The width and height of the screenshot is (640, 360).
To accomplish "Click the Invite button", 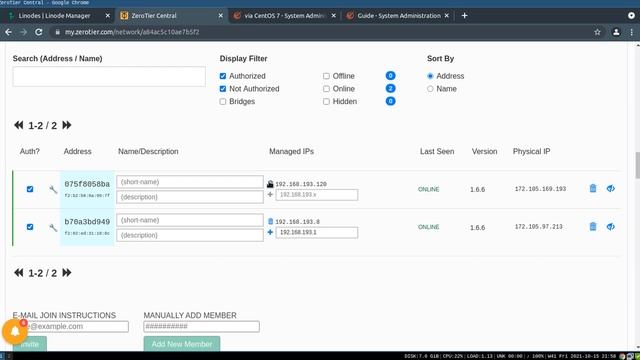I will pyautogui.click(x=29, y=344).
